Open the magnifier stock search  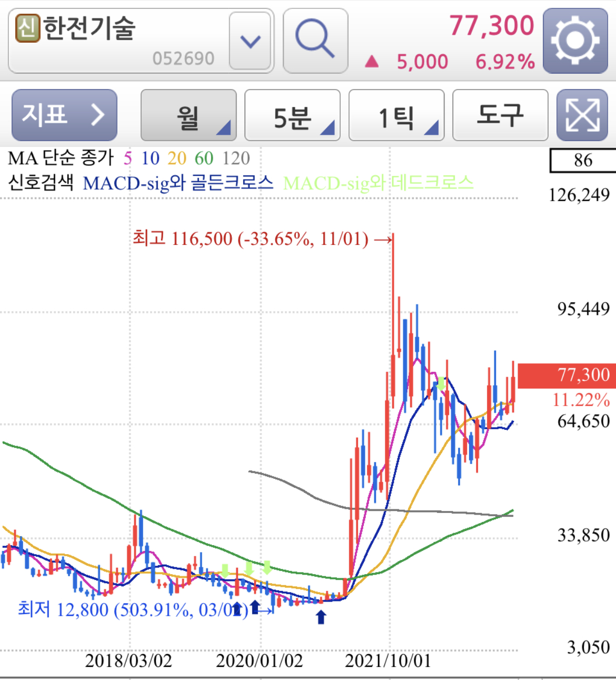(315, 41)
